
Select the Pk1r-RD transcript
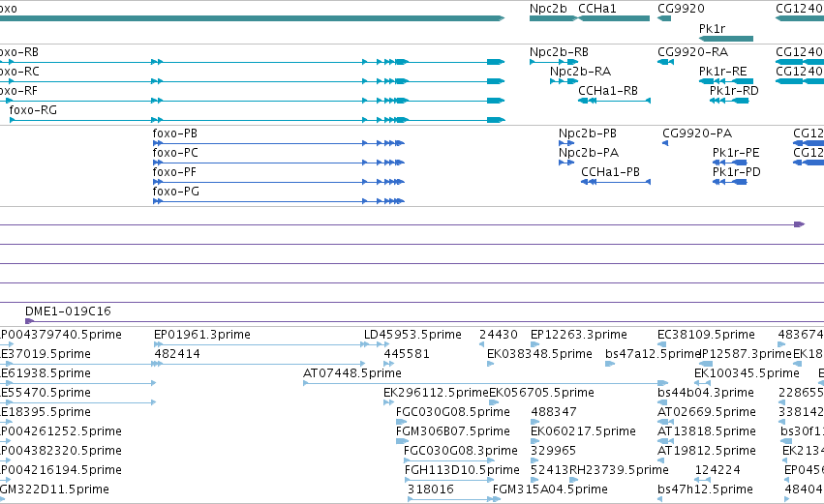pos(734,91)
